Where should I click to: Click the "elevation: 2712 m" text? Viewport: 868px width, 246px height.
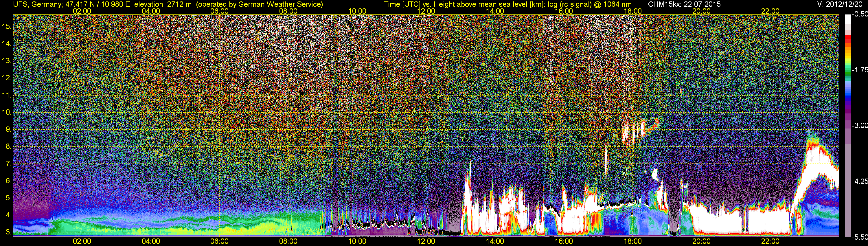(x=163, y=4)
